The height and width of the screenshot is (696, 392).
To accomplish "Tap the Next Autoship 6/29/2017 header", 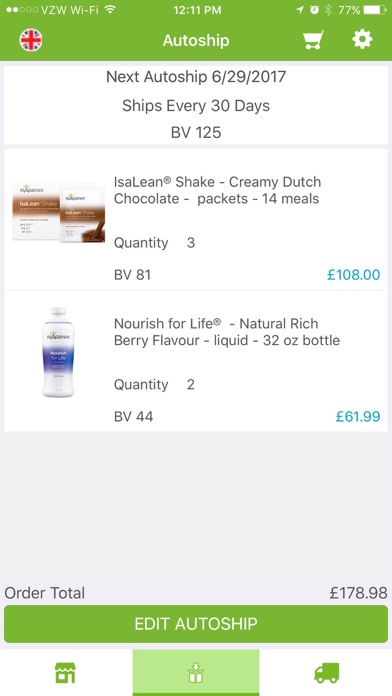I will (x=196, y=77).
